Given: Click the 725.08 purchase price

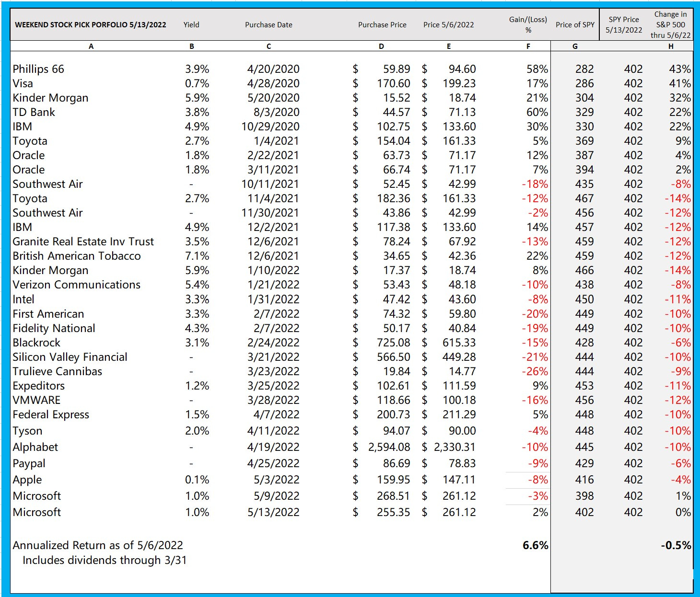Looking at the screenshot, I should (394, 343).
